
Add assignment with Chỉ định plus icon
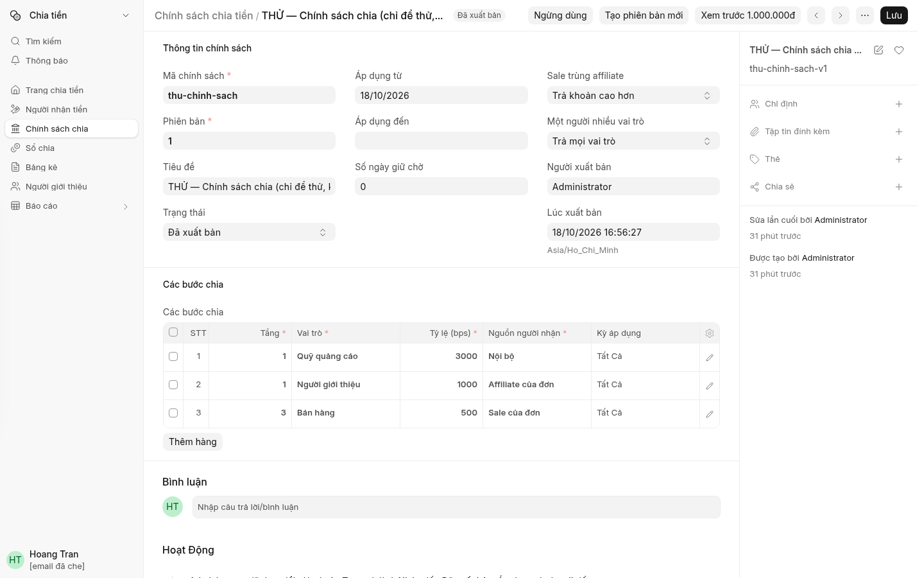pos(899,104)
